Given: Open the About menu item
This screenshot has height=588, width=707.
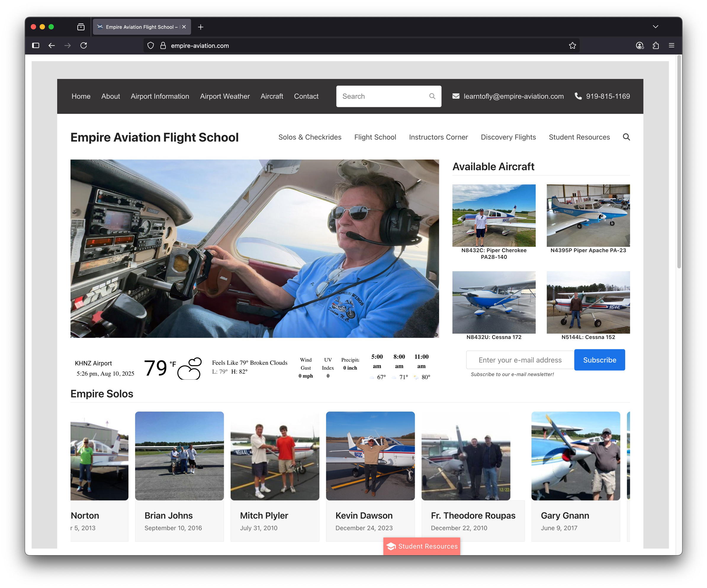Looking at the screenshot, I should coord(111,96).
